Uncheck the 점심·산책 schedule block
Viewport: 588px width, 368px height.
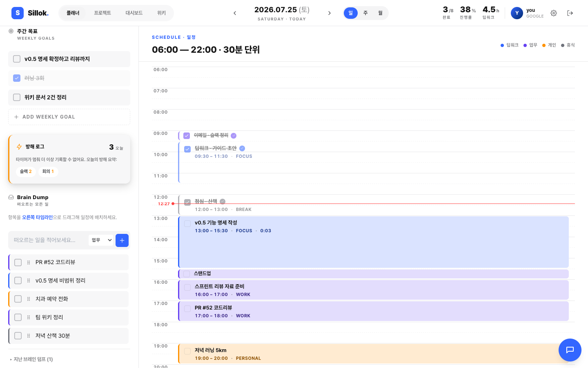tap(187, 202)
